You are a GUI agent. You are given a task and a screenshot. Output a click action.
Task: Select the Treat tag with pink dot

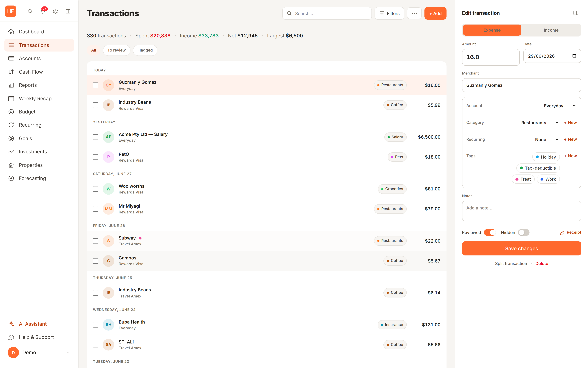523,179
